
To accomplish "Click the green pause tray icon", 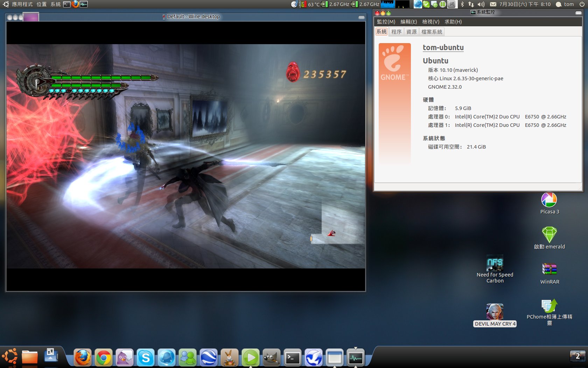I will 443,4.
